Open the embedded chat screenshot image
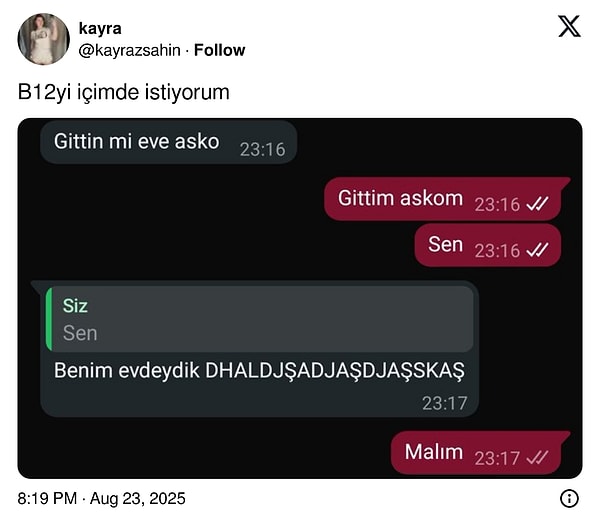 [x=300, y=298]
